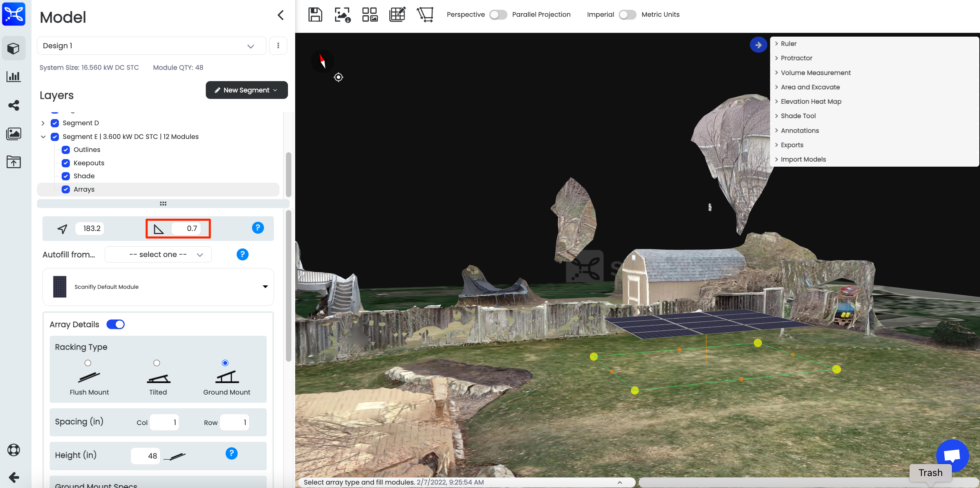Open the bar chart analytics sidebar icon
This screenshot has height=488, width=980.
coord(14,76)
